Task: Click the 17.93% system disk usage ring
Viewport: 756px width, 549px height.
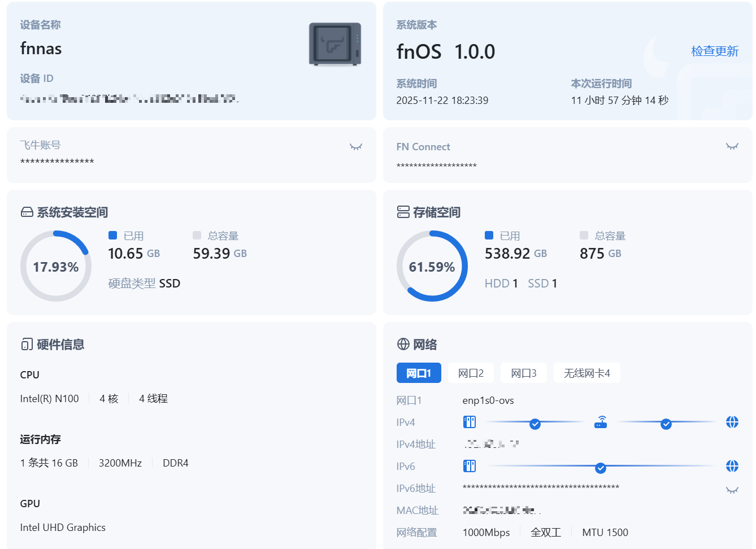Action: point(55,267)
